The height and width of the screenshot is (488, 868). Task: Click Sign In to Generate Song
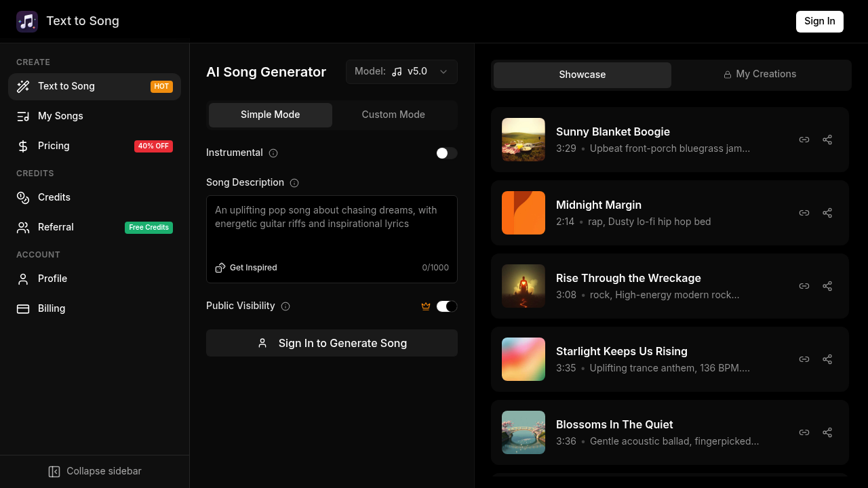(x=332, y=343)
